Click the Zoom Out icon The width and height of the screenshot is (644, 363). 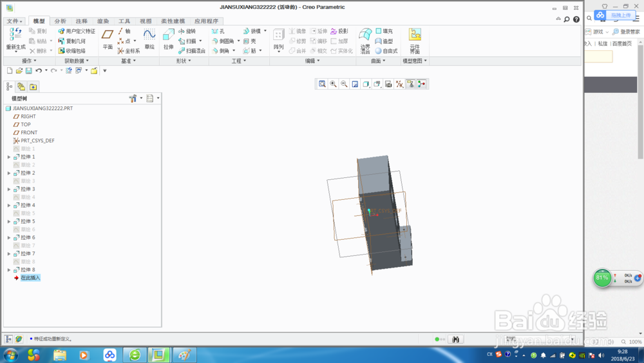[x=344, y=84]
